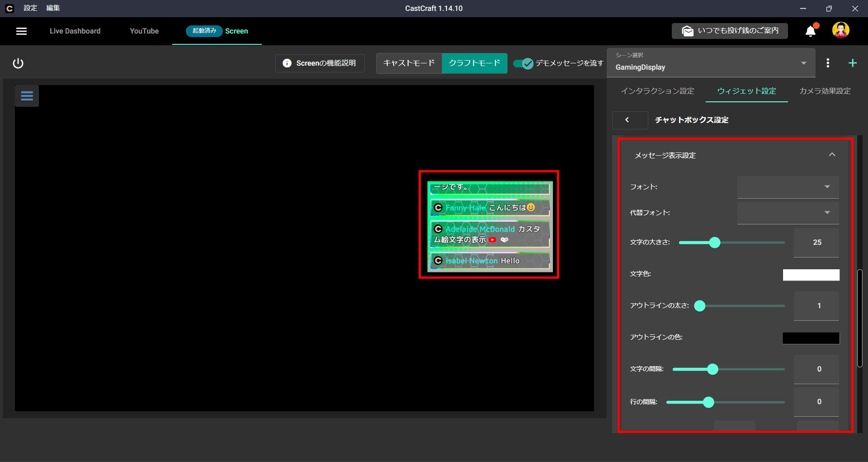
Task: Open the カメラ効果設定 tab
Action: tap(825, 91)
